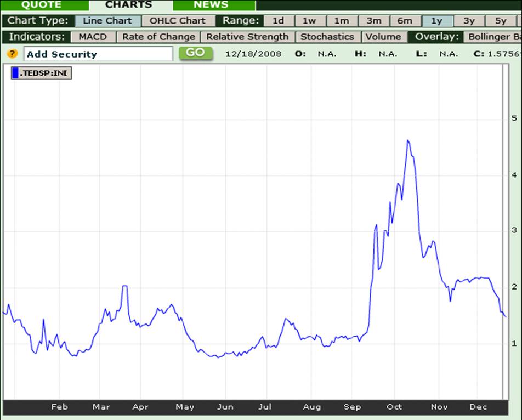Set range to 1y
This screenshot has width=522, height=420.
437,21
